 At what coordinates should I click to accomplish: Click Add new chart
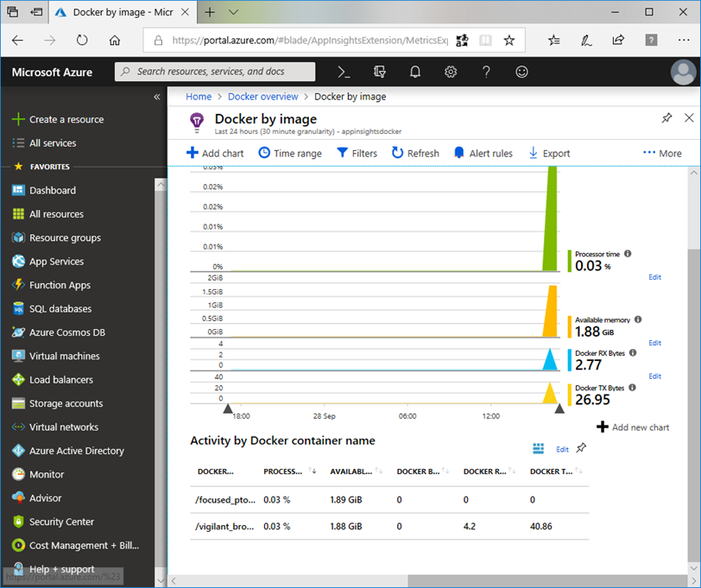(633, 427)
